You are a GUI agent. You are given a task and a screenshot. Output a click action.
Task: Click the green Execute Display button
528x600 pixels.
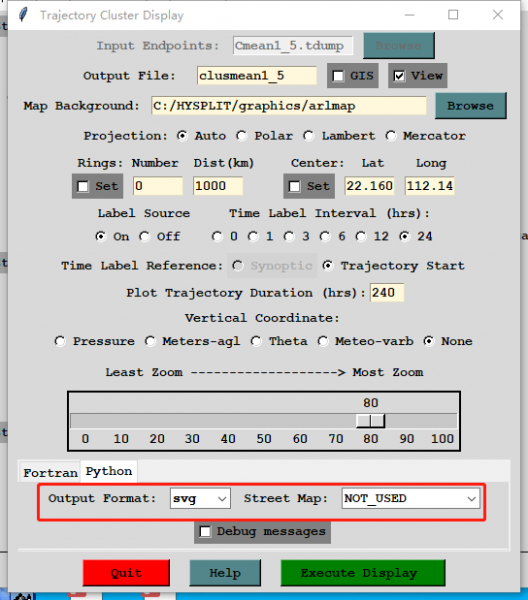tap(363, 573)
